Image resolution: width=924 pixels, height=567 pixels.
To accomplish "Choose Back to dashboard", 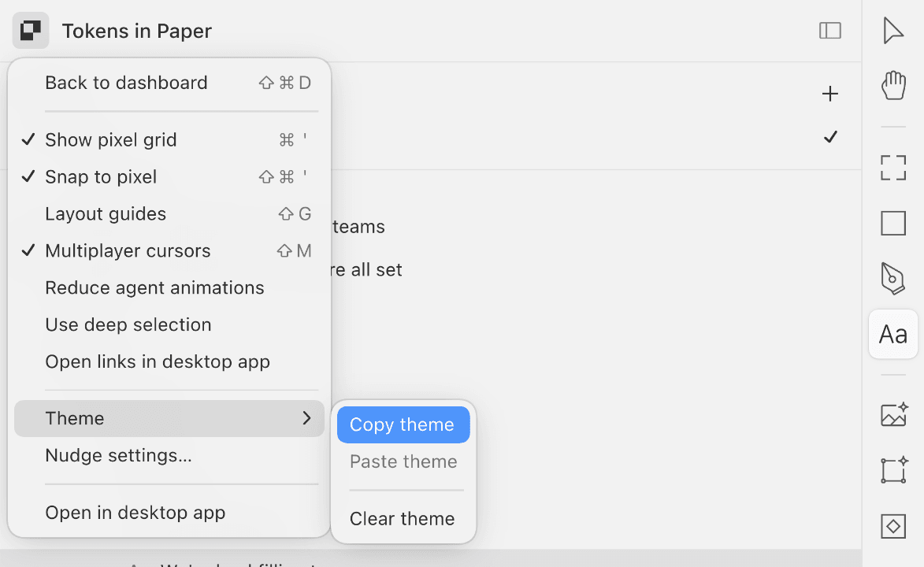I will (169, 83).
